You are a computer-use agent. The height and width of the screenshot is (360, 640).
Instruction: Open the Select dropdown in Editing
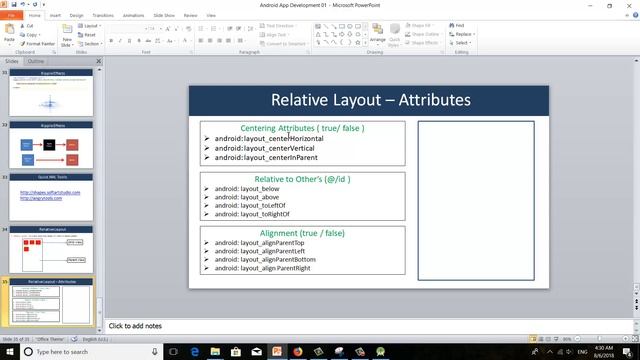click(460, 43)
